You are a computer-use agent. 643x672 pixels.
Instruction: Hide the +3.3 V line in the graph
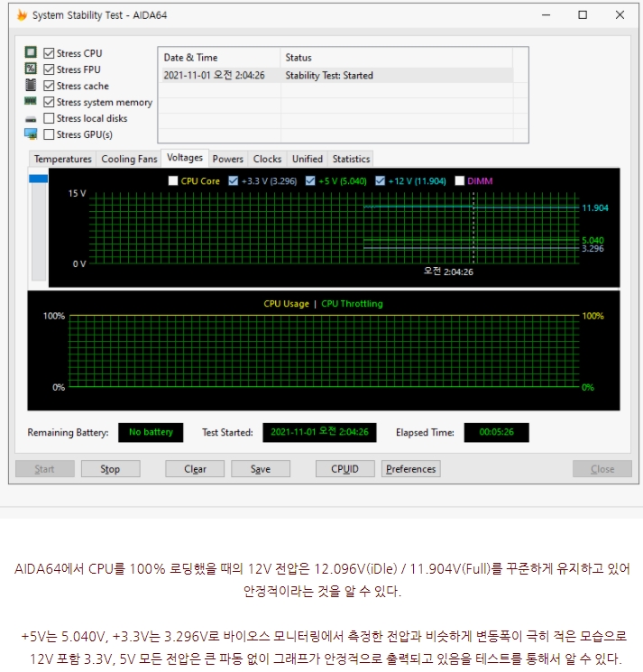233,181
